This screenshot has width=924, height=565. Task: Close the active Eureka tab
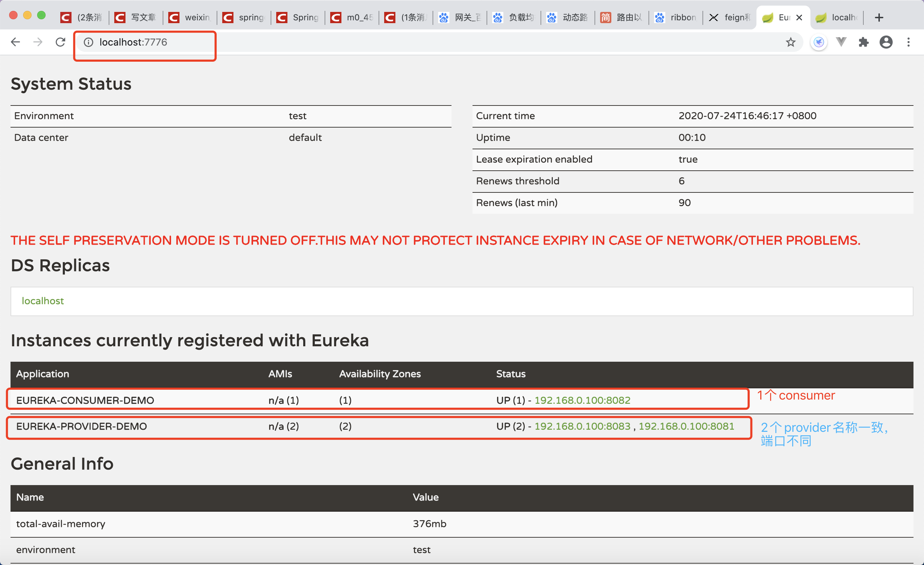coord(799,18)
